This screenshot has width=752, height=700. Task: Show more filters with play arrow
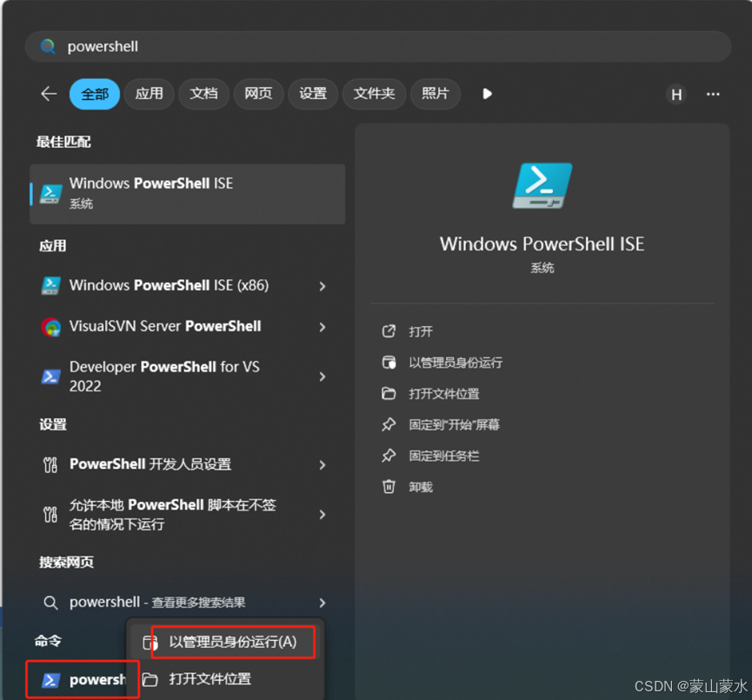coord(487,94)
